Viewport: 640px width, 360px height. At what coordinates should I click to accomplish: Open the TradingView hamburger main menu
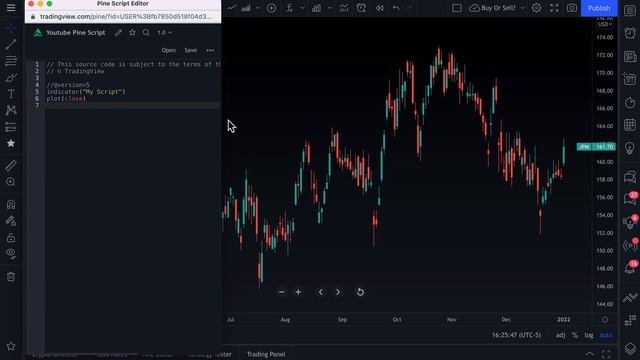[11, 8]
